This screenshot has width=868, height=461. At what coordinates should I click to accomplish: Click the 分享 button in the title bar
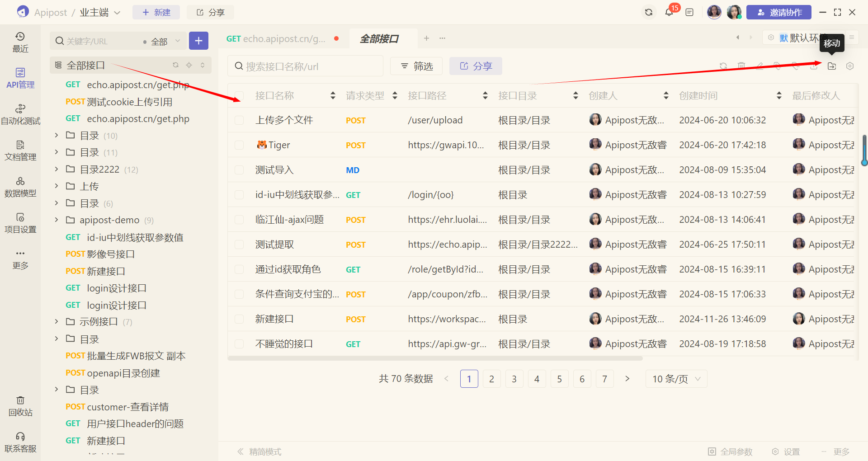211,12
